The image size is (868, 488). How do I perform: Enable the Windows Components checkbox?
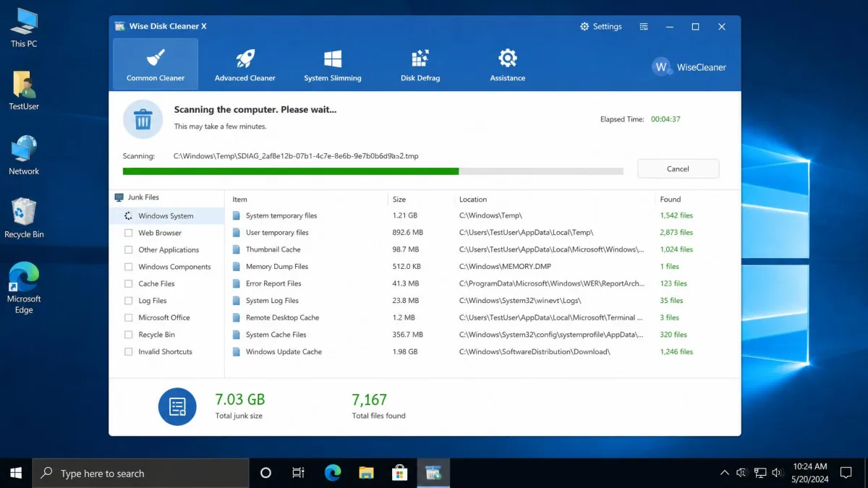coord(129,267)
